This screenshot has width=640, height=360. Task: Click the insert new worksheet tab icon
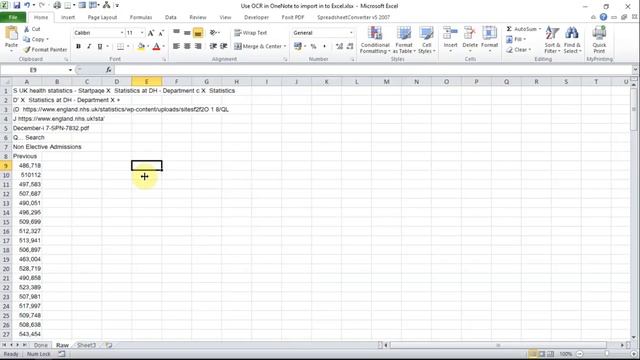pos(109,345)
